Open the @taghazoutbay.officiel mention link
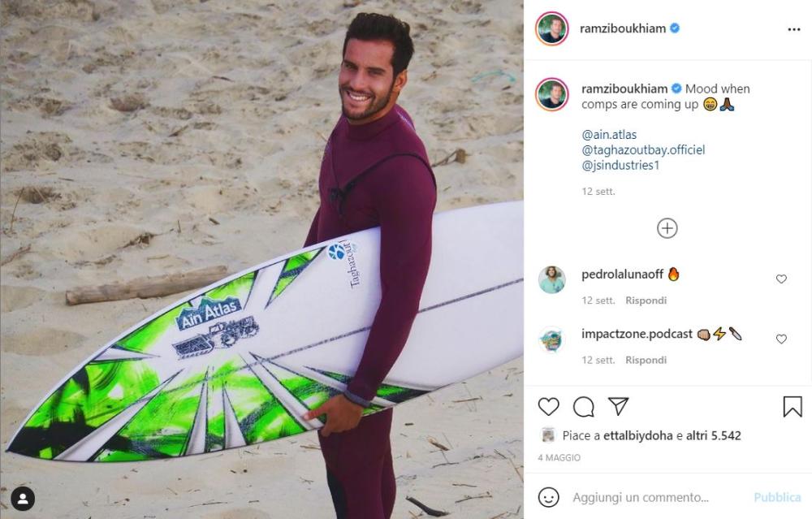Image resolution: width=812 pixels, height=519 pixels. 643,150
